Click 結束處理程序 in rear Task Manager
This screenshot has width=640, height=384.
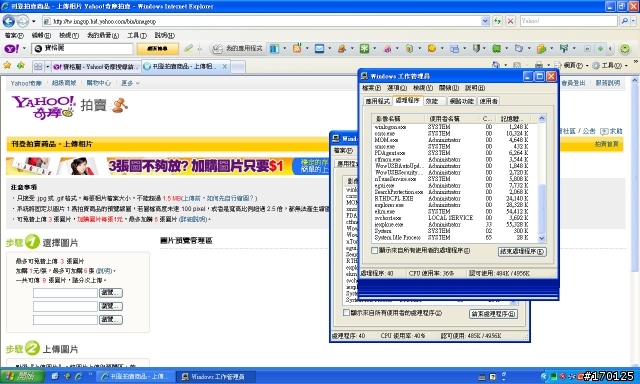493,314
